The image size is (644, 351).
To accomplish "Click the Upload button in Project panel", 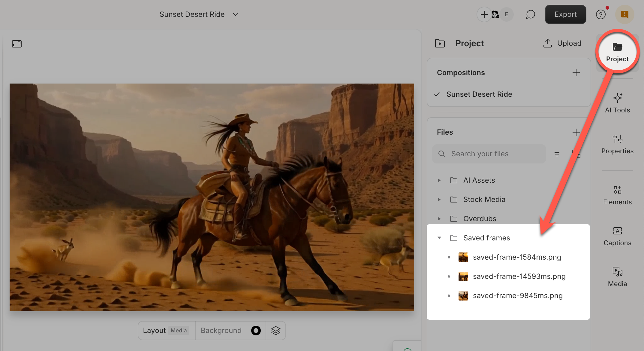I will 562,43.
